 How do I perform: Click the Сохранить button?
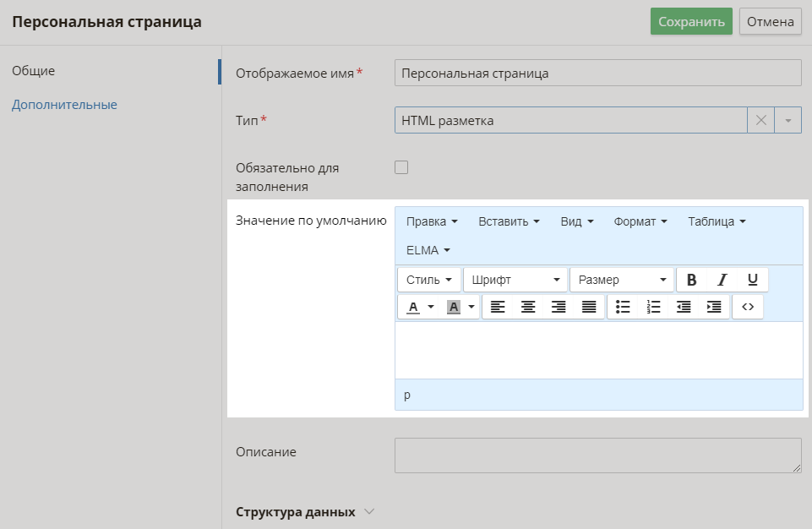pyautogui.click(x=691, y=21)
